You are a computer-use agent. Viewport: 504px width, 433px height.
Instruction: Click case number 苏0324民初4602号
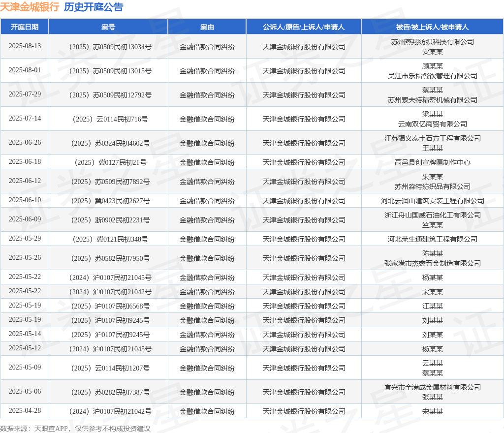(x=111, y=143)
